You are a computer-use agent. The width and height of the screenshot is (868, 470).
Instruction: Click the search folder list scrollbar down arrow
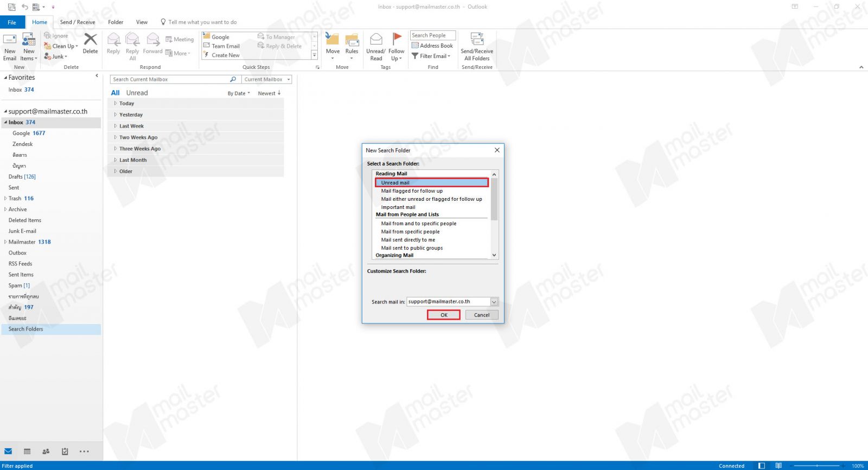tap(494, 255)
